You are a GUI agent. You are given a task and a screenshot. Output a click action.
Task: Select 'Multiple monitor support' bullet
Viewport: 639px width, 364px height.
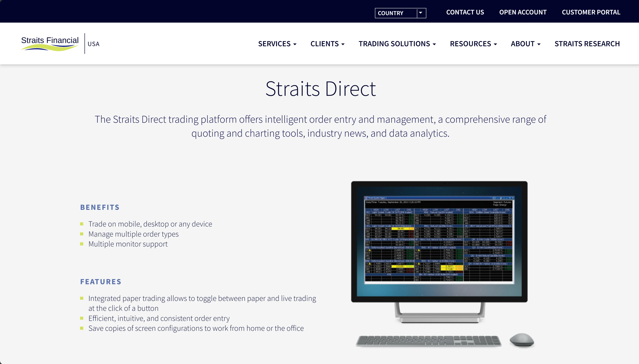128,244
